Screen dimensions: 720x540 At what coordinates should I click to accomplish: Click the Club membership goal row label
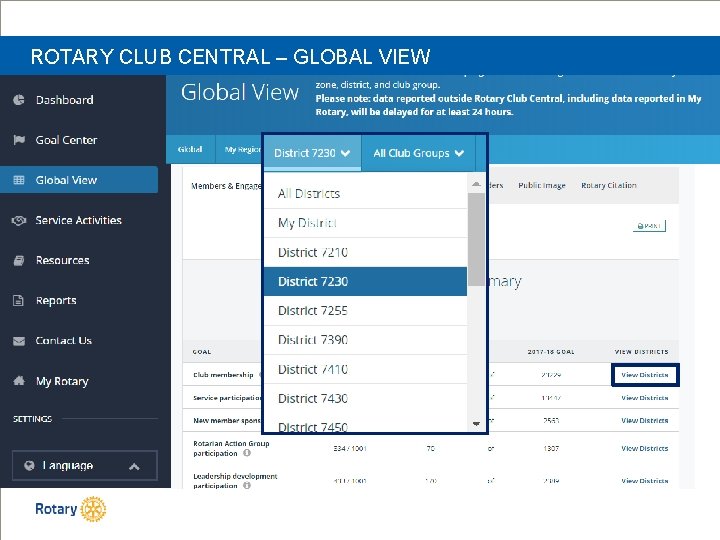pyautogui.click(x=223, y=375)
